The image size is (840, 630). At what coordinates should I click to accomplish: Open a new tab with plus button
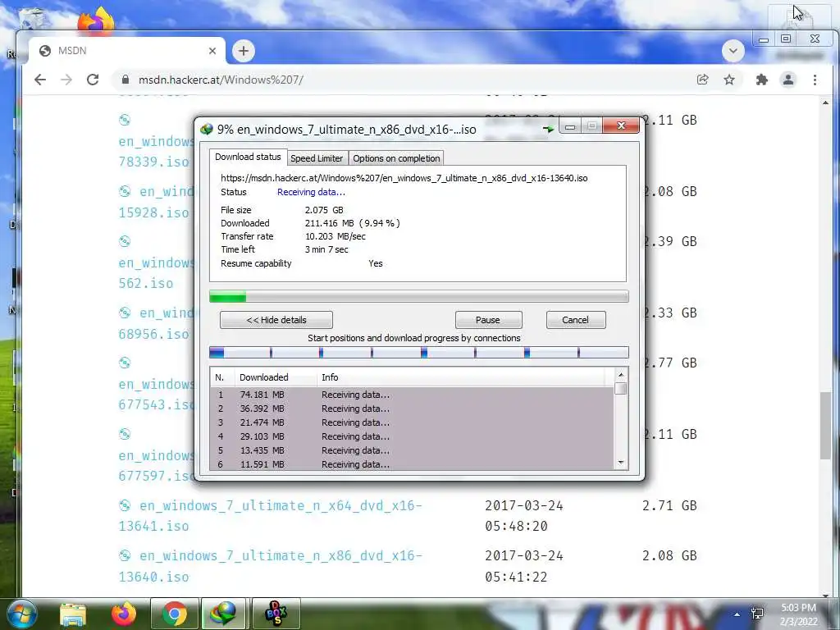click(x=243, y=51)
